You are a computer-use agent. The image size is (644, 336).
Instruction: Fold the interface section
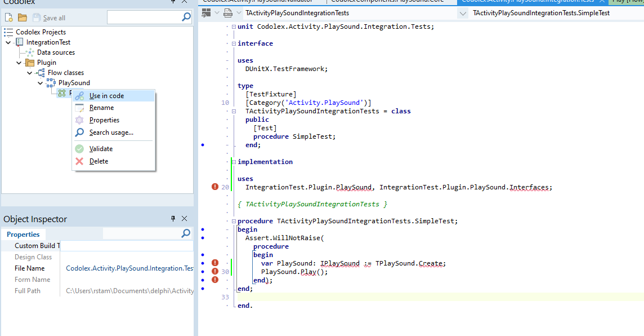point(234,43)
